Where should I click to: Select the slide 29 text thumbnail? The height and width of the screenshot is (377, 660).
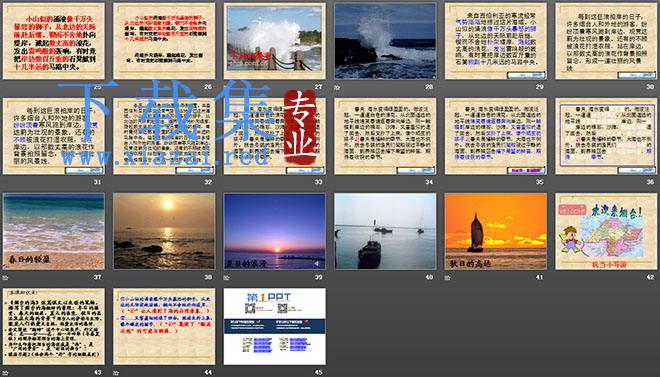(x=496, y=41)
